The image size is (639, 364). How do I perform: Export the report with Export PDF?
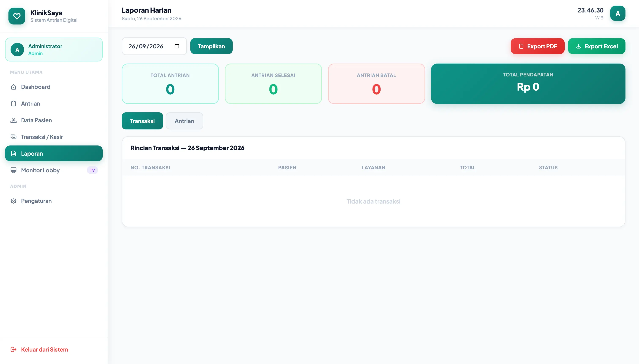click(x=537, y=46)
